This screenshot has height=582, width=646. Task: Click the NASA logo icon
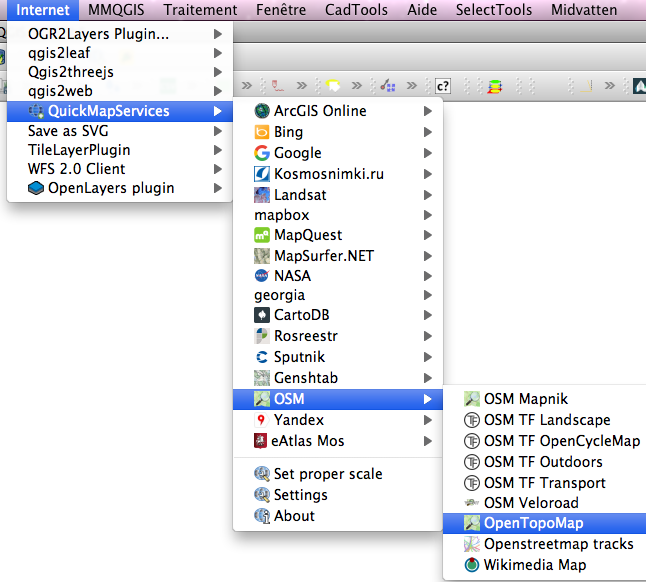pos(262,276)
